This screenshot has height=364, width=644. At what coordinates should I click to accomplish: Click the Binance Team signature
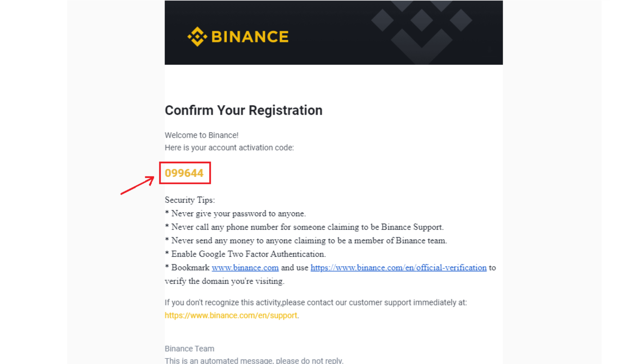coord(189,349)
